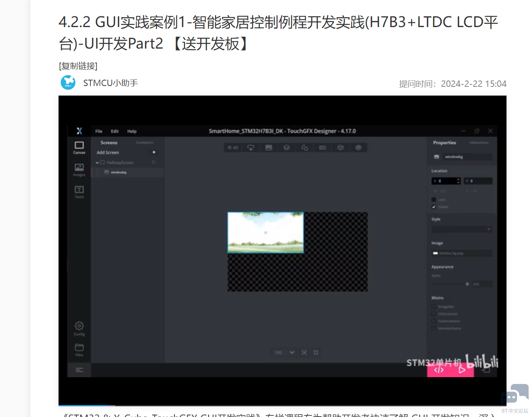Click the Run Simulator play icon
The width and height of the screenshot is (532, 417).
[462, 370]
